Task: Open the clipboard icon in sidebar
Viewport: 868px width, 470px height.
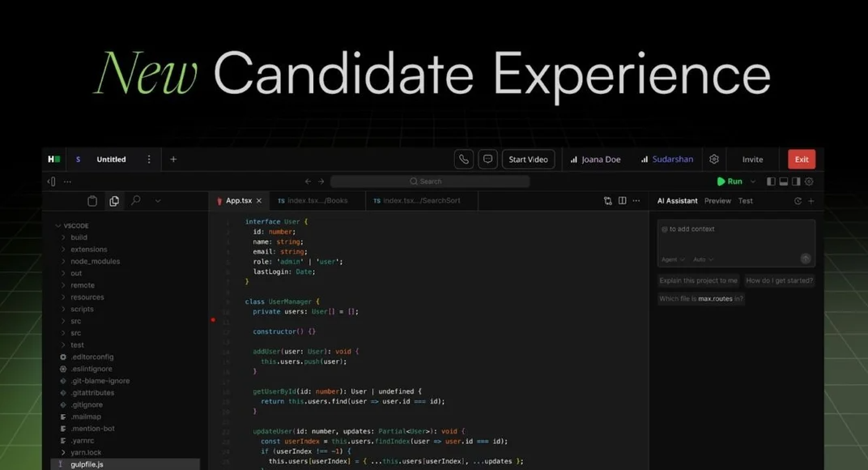Action: tap(92, 201)
